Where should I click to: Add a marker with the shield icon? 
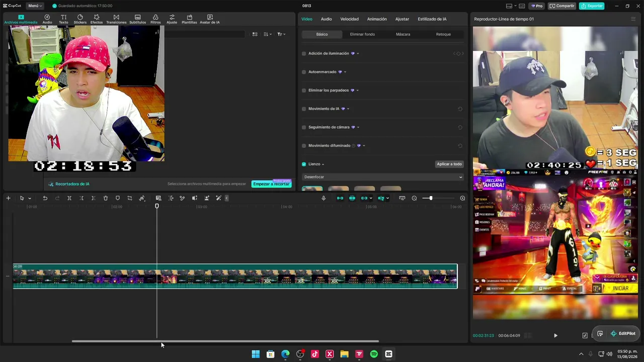[x=118, y=198]
